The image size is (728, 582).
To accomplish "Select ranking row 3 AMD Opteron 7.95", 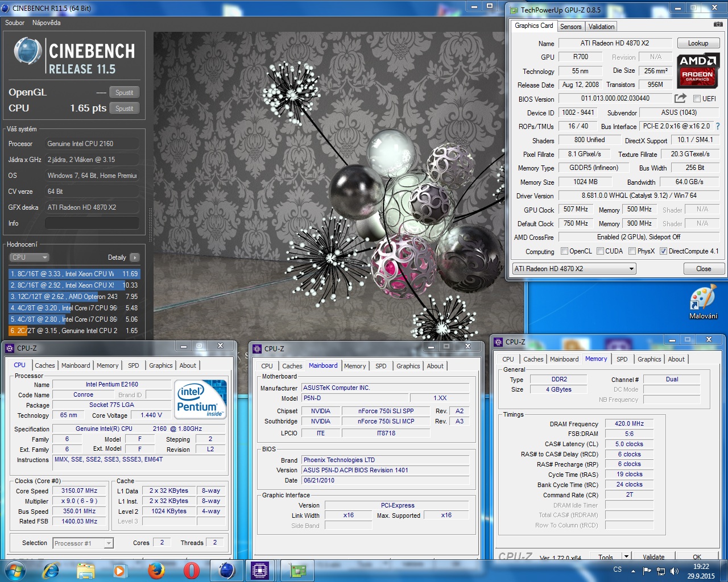I will point(74,297).
